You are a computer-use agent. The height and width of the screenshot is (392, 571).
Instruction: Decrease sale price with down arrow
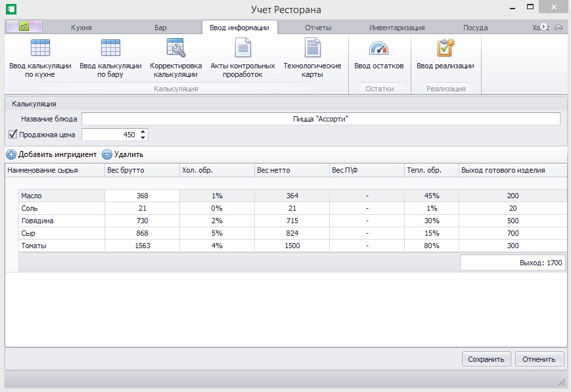[143, 137]
